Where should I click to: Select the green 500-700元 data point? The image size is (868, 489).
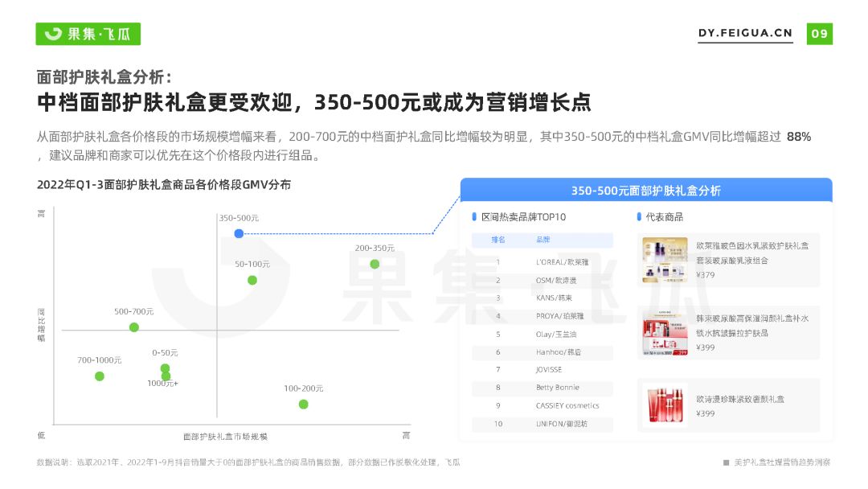pyautogui.click(x=134, y=327)
